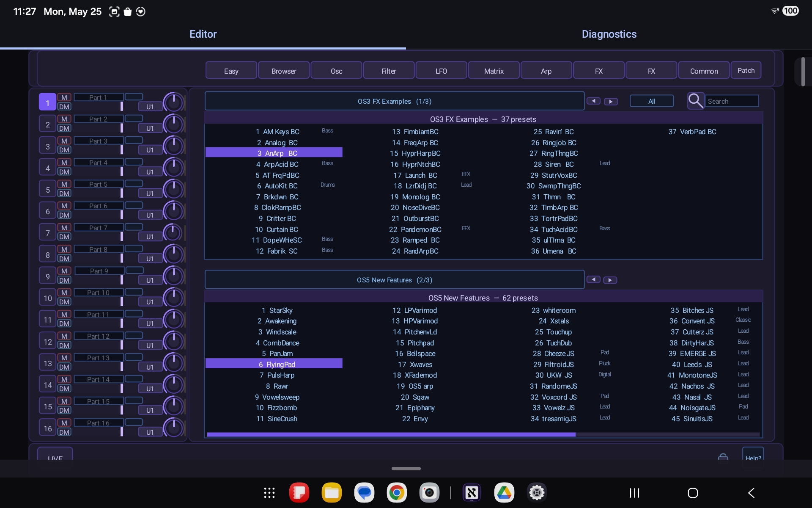Open the Common page button
812x508 pixels.
pyautogui.click(x=704, y=71)
